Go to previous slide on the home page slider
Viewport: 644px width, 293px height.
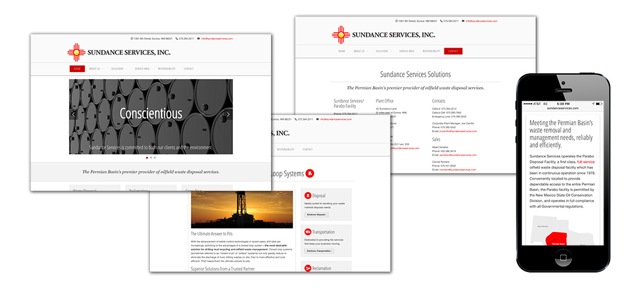(73, 115)
